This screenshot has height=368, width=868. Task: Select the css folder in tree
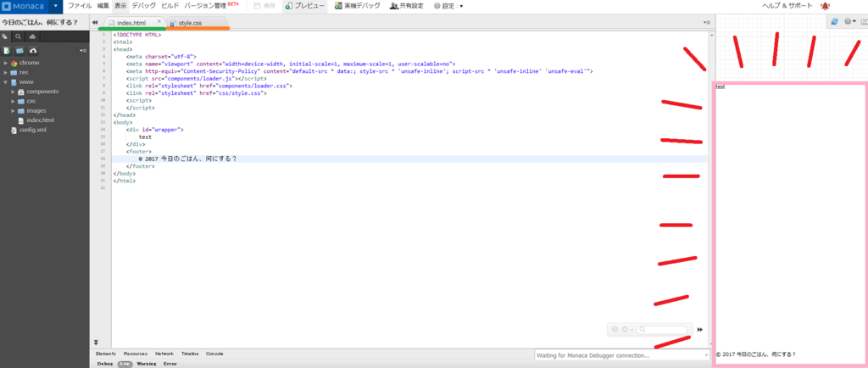click(x=31, y=101)
